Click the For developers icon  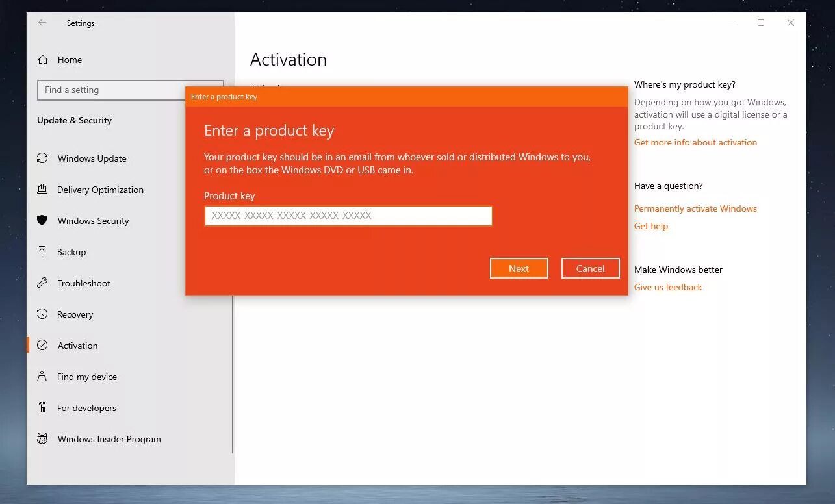pos(42,407)
